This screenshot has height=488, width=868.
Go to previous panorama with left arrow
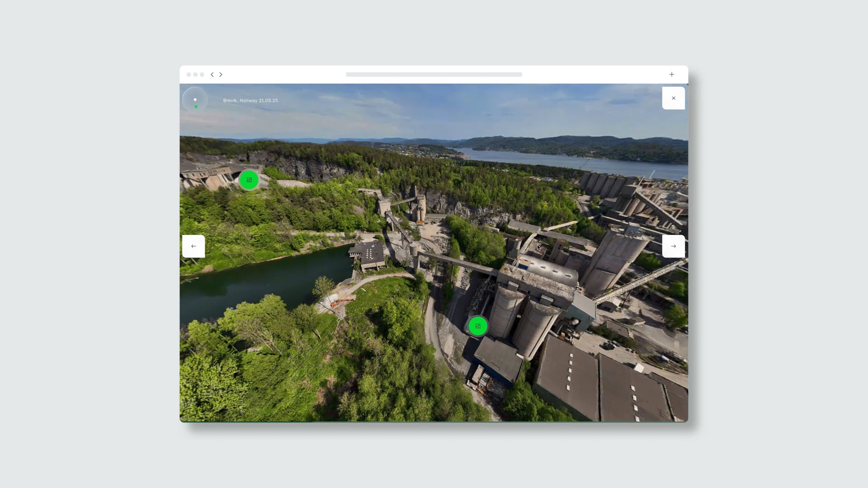click(x=193, y=246)
